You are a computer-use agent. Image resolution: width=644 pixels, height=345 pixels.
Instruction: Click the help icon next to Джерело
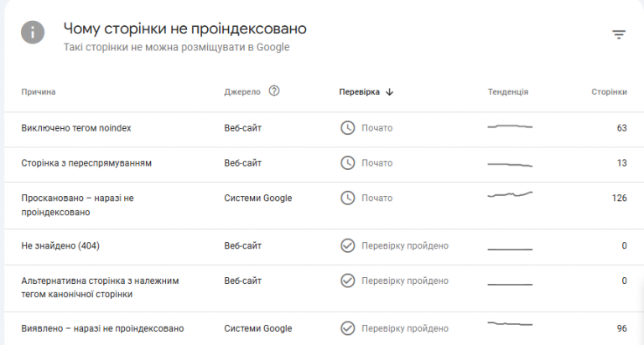tap(274, 90)
